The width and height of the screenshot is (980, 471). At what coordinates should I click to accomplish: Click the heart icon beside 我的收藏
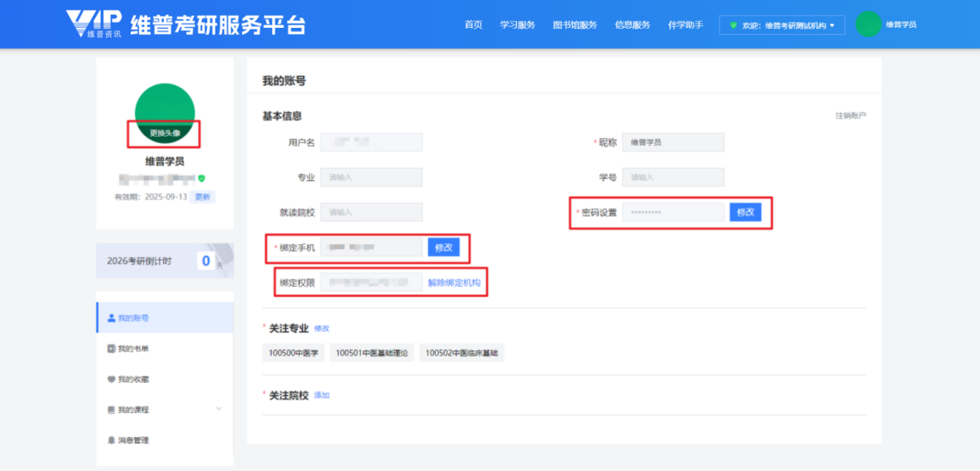pyautogui.click(x=111, y=379)
